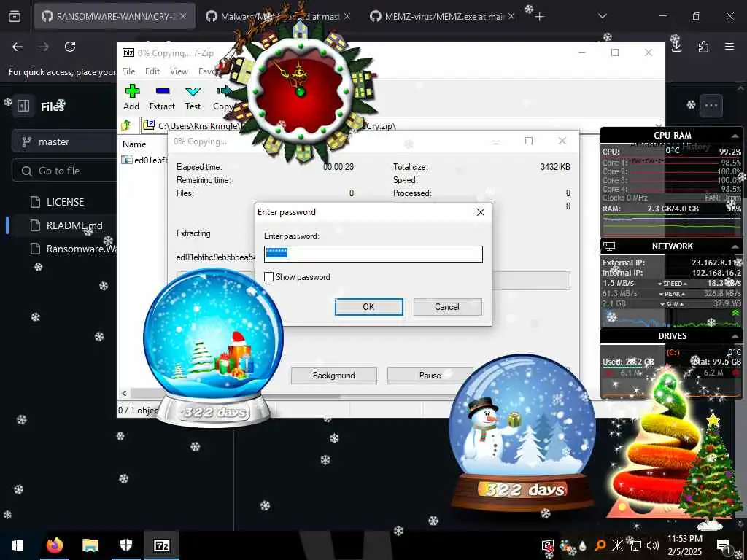Open the 7-Zip View menu
The image size is (747, 560).
tap(179, 71)
